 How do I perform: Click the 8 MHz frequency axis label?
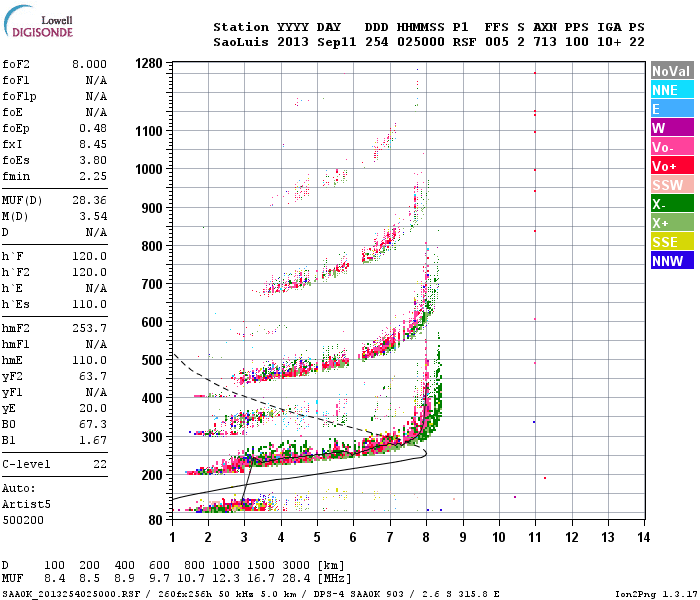[426, 537]
